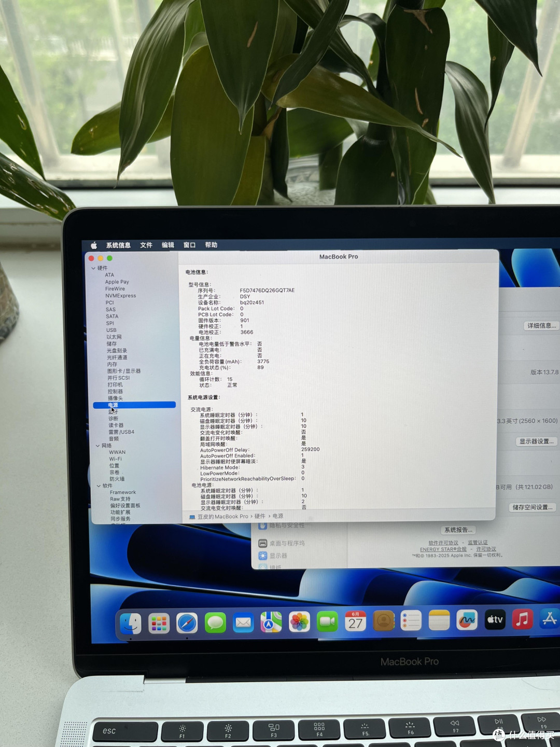Select 偏好设置面板 under 软件
This screenshot has width=560, height=747.
click(125, 505)
